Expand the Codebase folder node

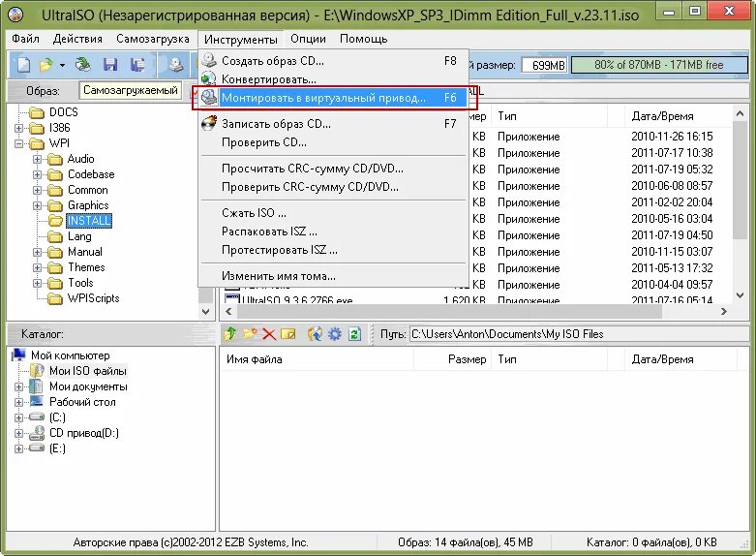[37, 174]
